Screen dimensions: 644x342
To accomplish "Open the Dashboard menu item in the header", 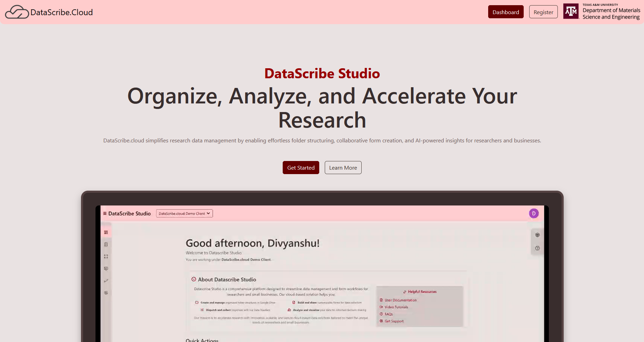I will click(x=506, y=12).
